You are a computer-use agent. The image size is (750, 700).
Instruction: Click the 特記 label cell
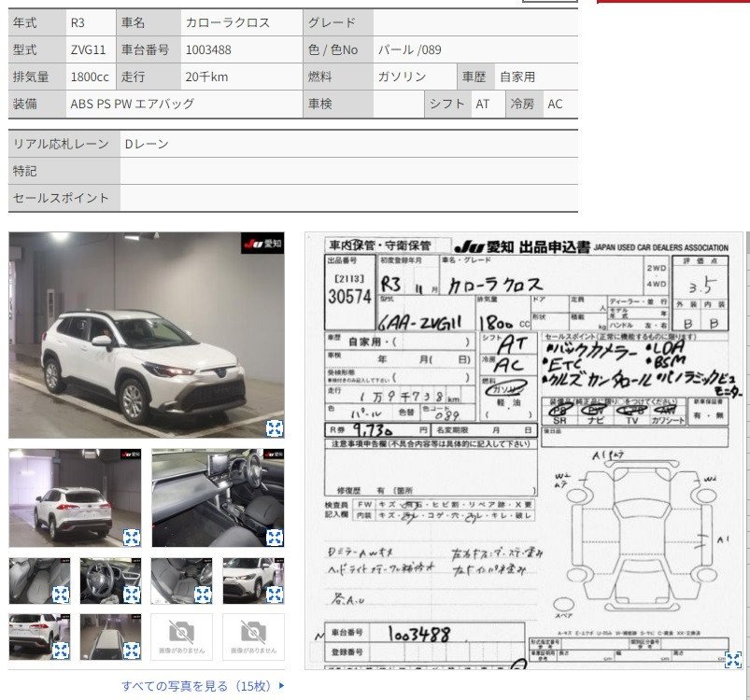(64, 171)
